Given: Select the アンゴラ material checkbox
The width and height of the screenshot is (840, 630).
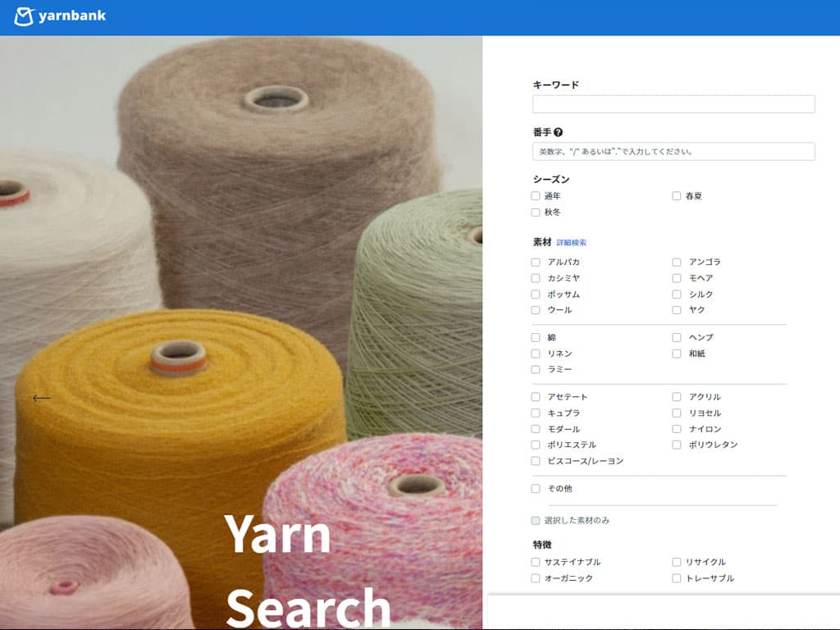Looking at the screenshot, I should pos(677,262).
